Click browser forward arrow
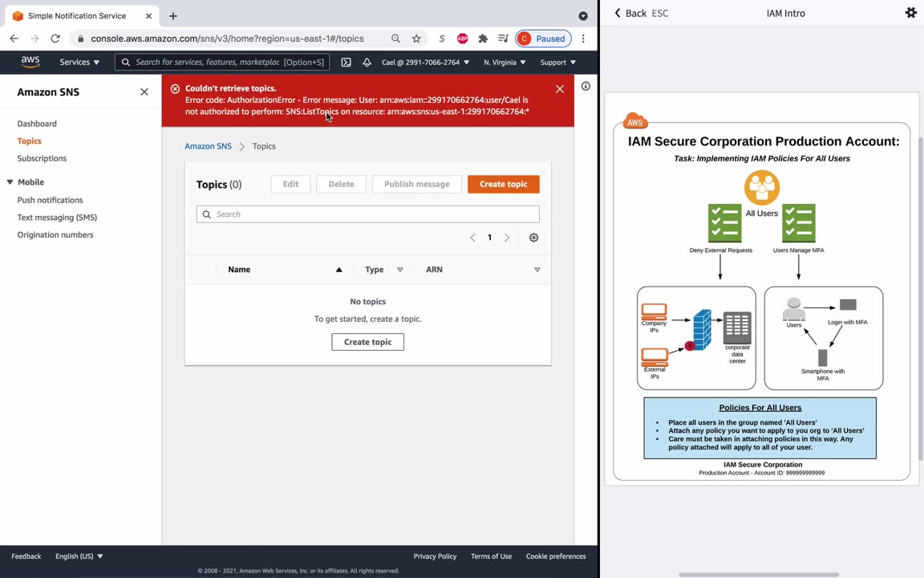The width and height of the screenshot is (924, 578). coord(34,39)
